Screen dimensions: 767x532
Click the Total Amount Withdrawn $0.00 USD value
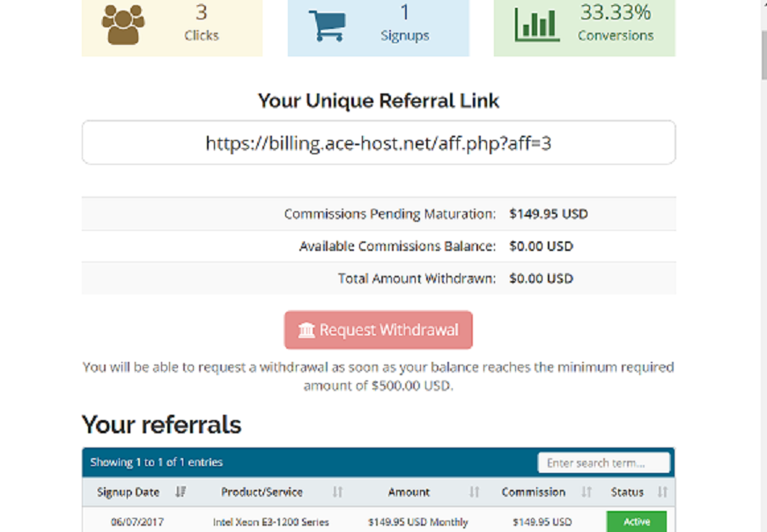pyautogui.click(x=541, y=278)
